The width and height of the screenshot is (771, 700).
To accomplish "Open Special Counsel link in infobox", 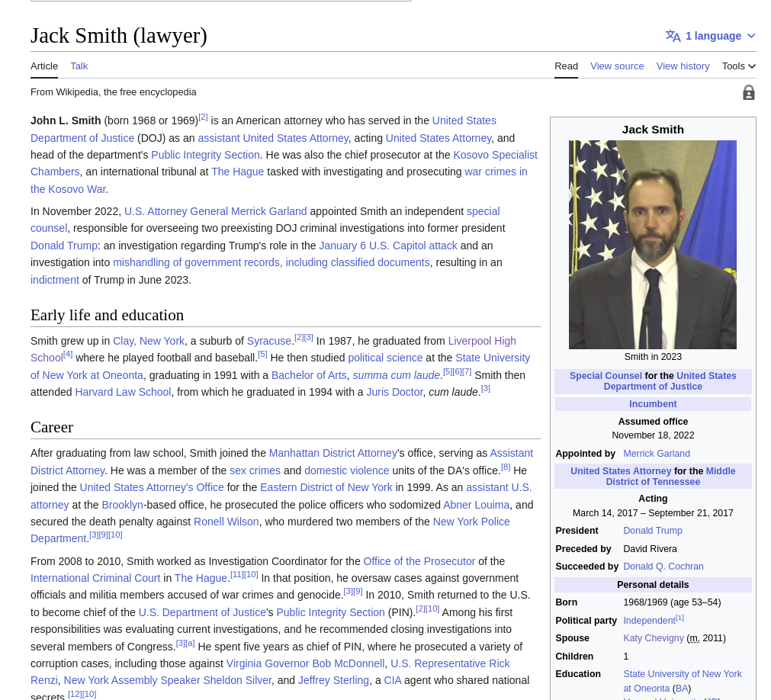I will pyautogui.click(x=606, y=376).
